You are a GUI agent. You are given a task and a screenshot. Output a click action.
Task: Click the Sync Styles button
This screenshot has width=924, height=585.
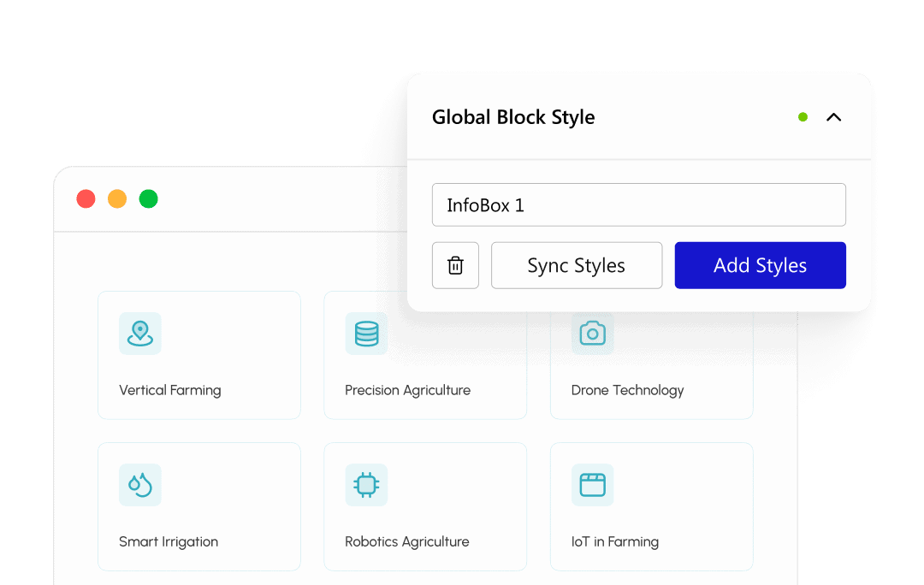coord(577,265)
